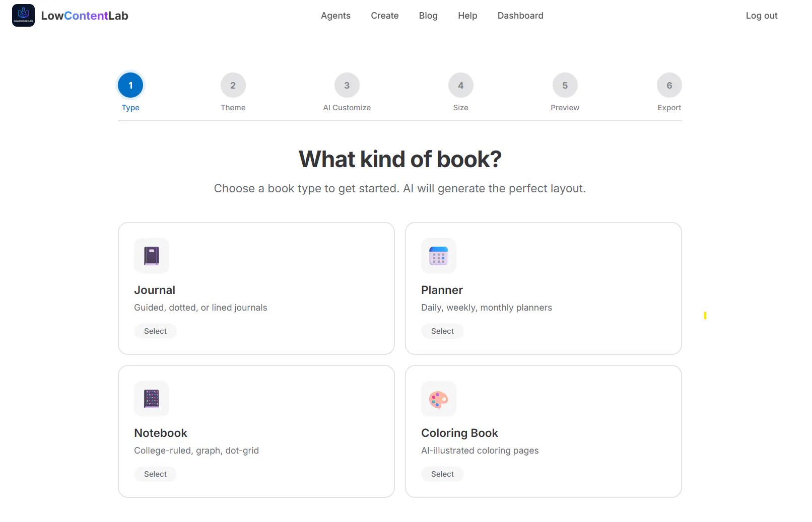Viewport: 812px width, 522px height.
Task: Click the Journal book icon
Action: [152, 256]
